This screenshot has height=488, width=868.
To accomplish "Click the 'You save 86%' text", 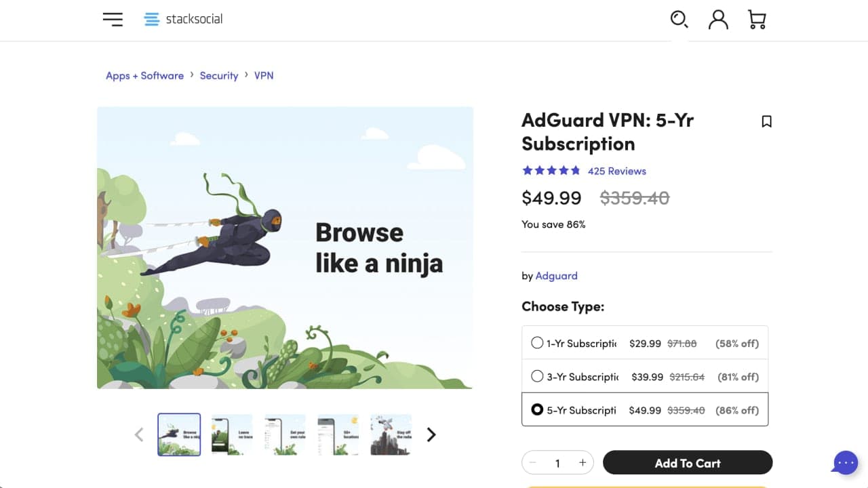I will pyautogui.click(x=553, y=224).
